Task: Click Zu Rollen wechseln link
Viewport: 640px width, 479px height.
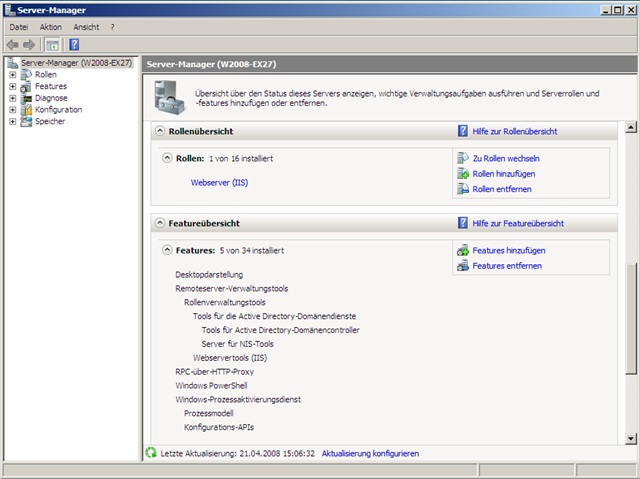Action: 506,158
